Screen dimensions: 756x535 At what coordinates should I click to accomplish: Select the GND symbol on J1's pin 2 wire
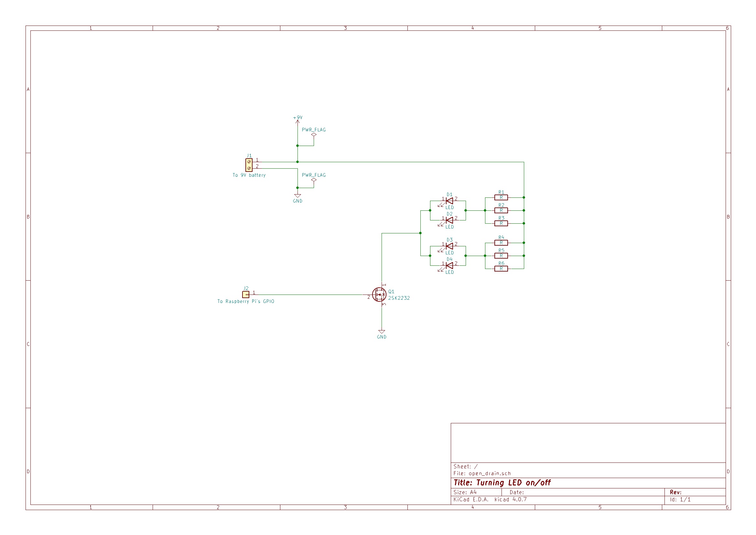[x=298, y=196]
